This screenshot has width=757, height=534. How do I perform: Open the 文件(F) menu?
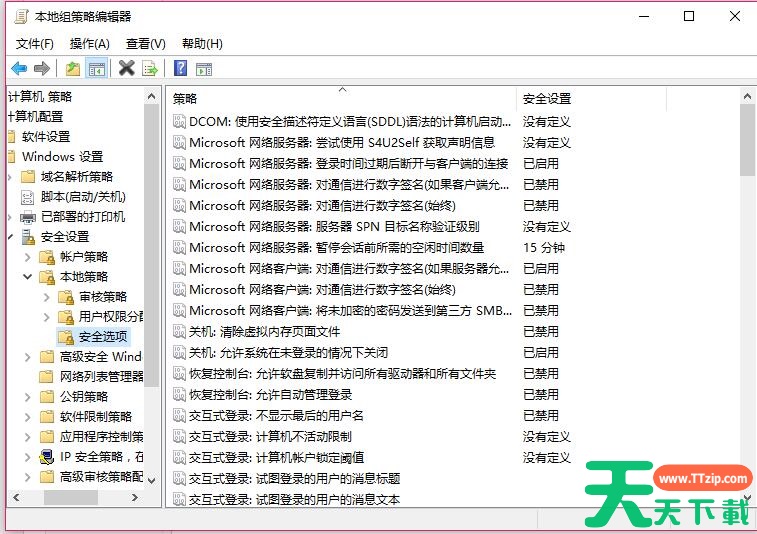[35, 43]
